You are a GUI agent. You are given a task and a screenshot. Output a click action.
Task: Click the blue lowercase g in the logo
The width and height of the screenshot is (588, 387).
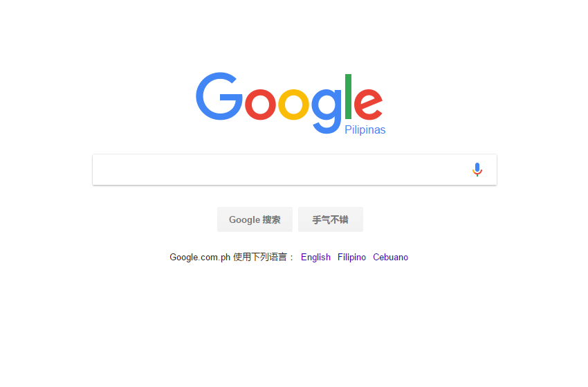pyautogui.click(x=327, y=111)
